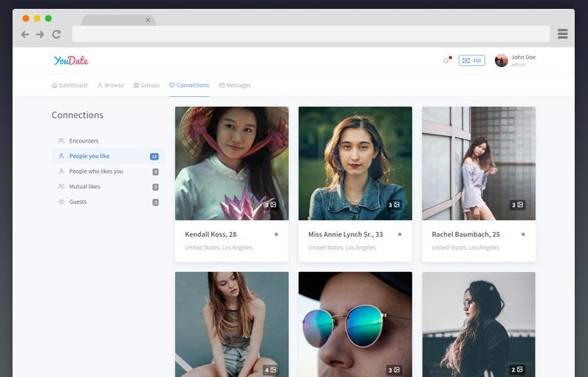Select People you like in sidebar
The width and height of the screenshot is (588, 377).
(x=109, y=156)
